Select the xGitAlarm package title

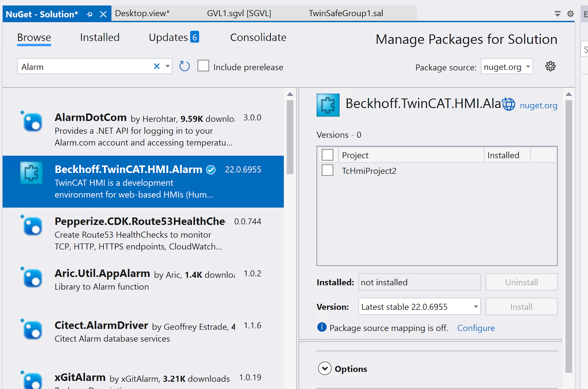coord(80,378)
